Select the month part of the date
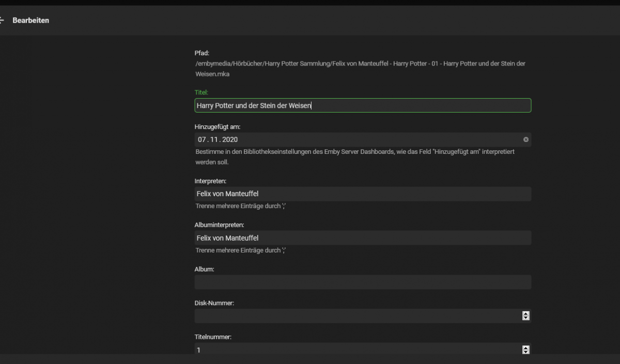 [x=214, y=139]
